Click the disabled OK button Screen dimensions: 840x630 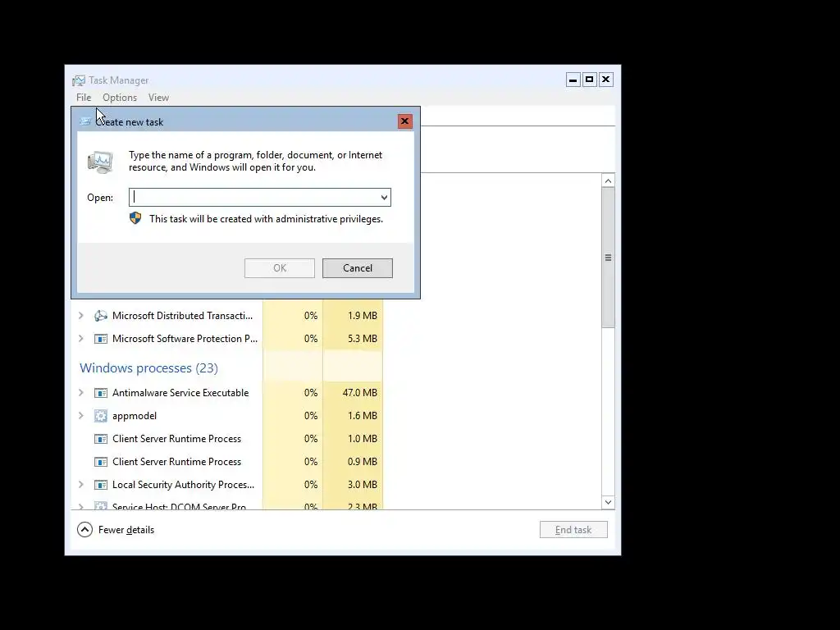click(280, 268)
